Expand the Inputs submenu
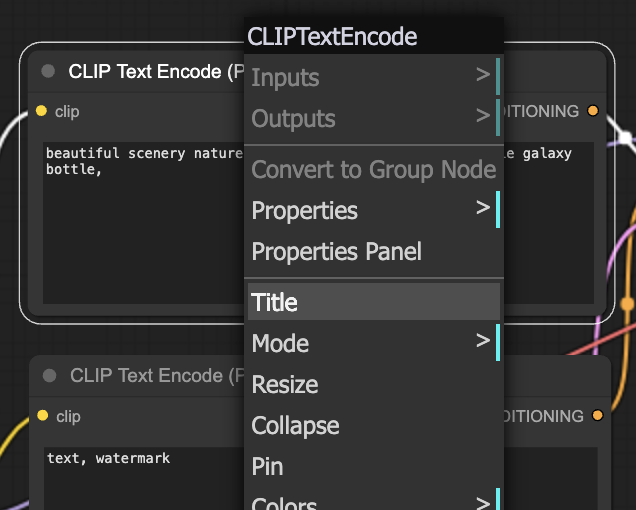The height and width of the screenshot is (510, 636). pyautogui.click(x=374, y=77)
